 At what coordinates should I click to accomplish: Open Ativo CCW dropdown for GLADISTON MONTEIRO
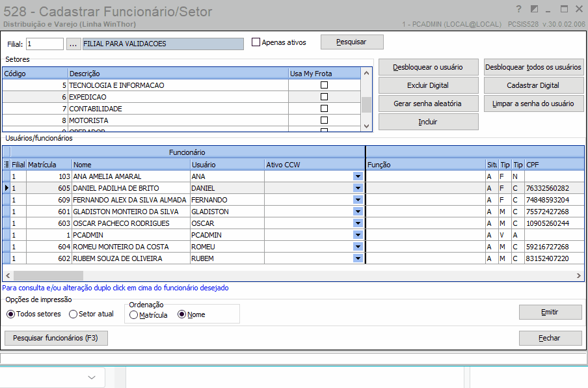point(358,212)
